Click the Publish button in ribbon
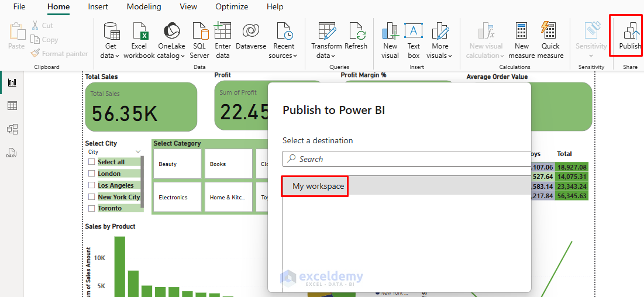Viewport: 644px width, 297px height. click(x=629, y=36)
